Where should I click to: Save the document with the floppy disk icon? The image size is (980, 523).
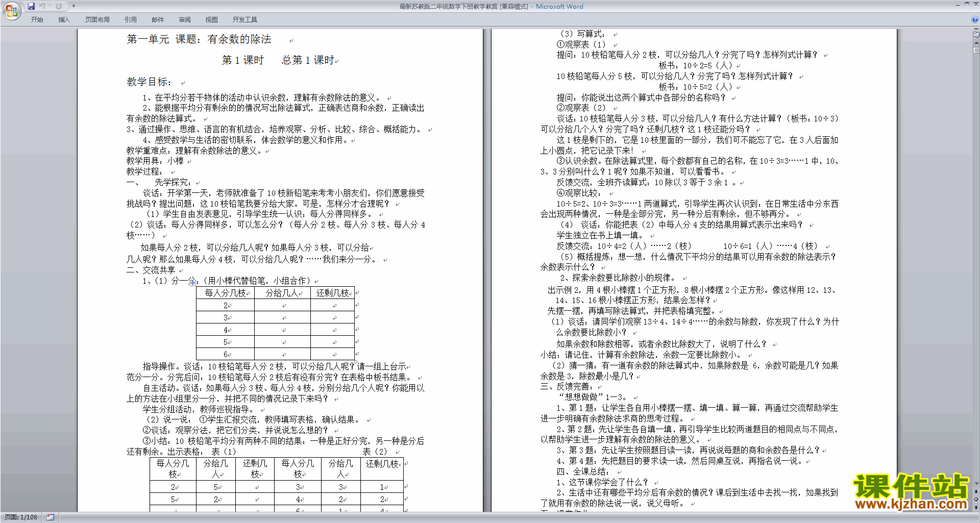pyautogui.click(x=31, y=6)
